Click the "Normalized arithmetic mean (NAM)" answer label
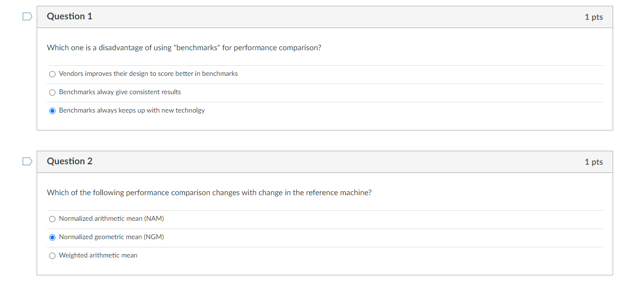 coord(111,219)
